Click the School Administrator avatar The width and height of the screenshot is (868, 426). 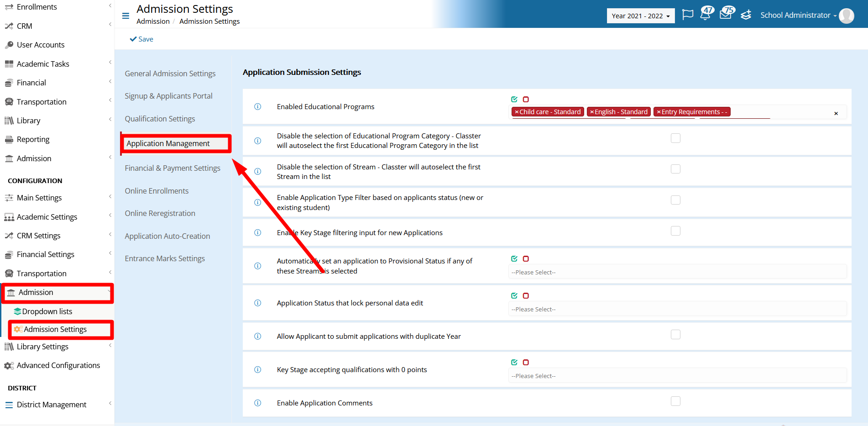847,16
